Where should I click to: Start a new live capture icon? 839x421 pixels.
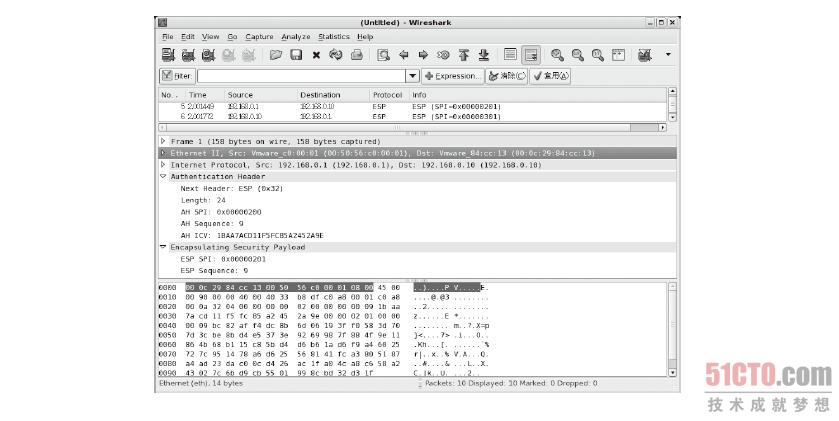(x=208, y=55)
